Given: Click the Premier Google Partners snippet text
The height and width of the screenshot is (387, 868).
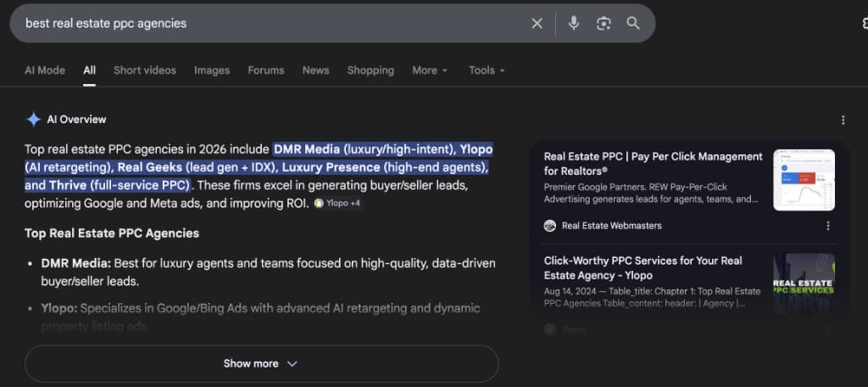Looking at the screenshot, I should [651, 193].
